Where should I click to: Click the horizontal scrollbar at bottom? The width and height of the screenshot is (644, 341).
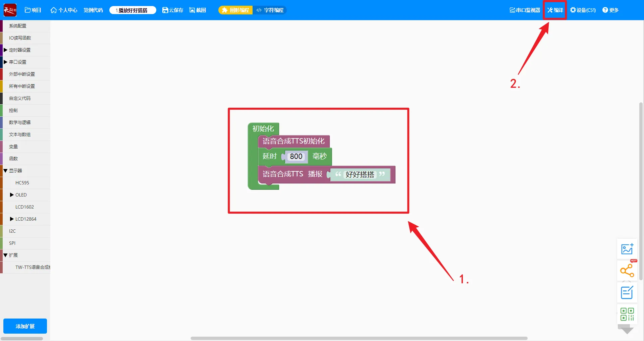[359, 338]
